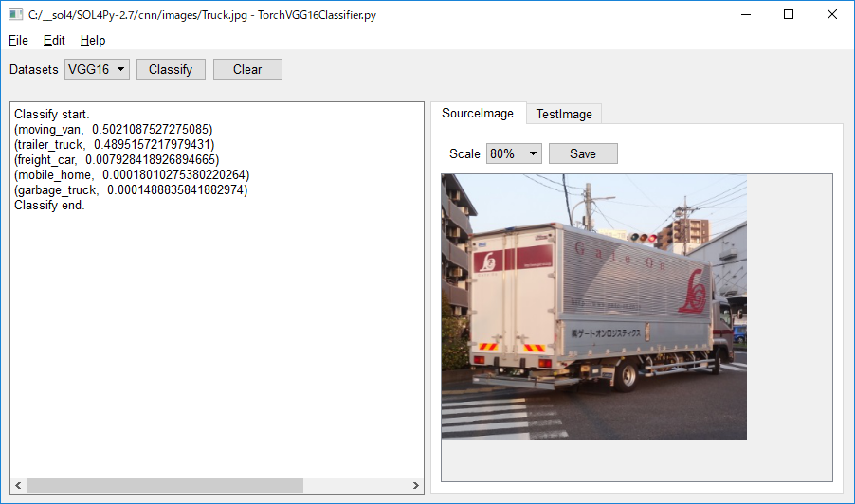Click the Clear button
Image resolution: width=855 pixels, height=504 pixels.
pyautogui.click(x=247, y=69)
